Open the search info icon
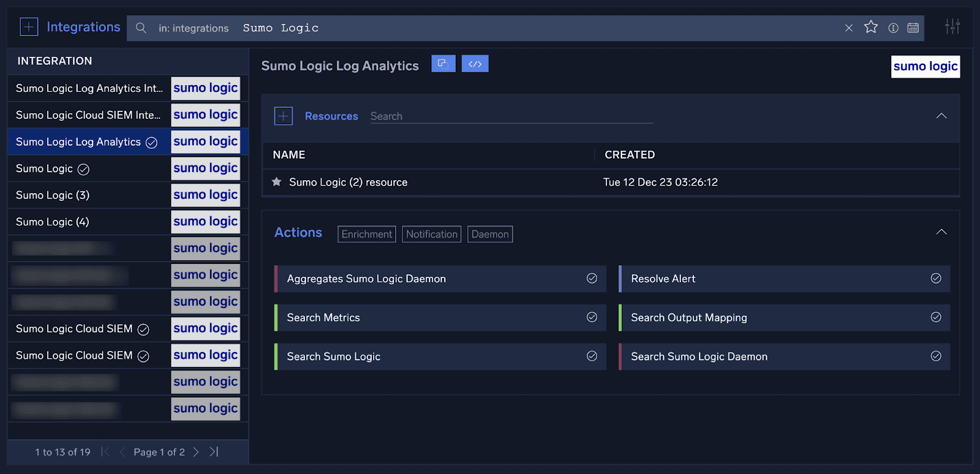Screen dimensions: 980x474 coord(893,28)
